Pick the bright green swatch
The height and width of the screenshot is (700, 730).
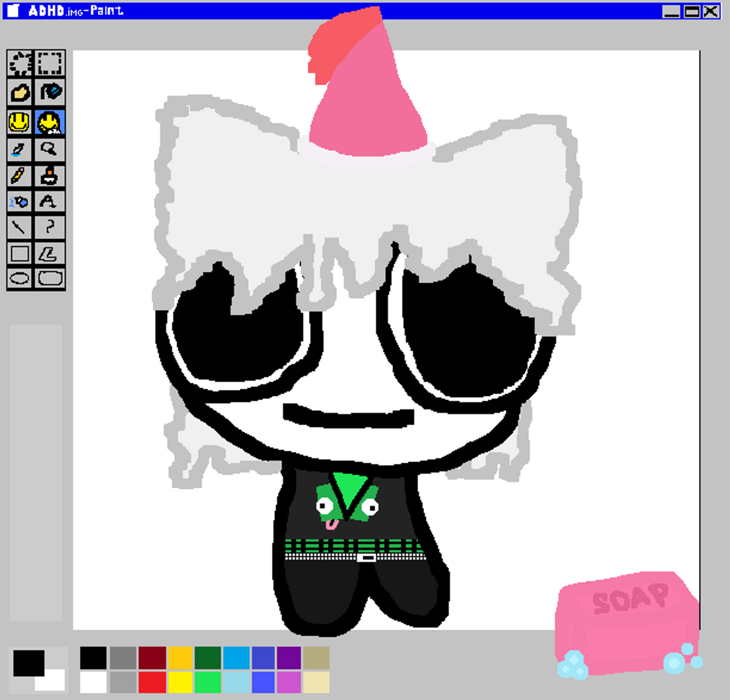click(x=207, y=682)
